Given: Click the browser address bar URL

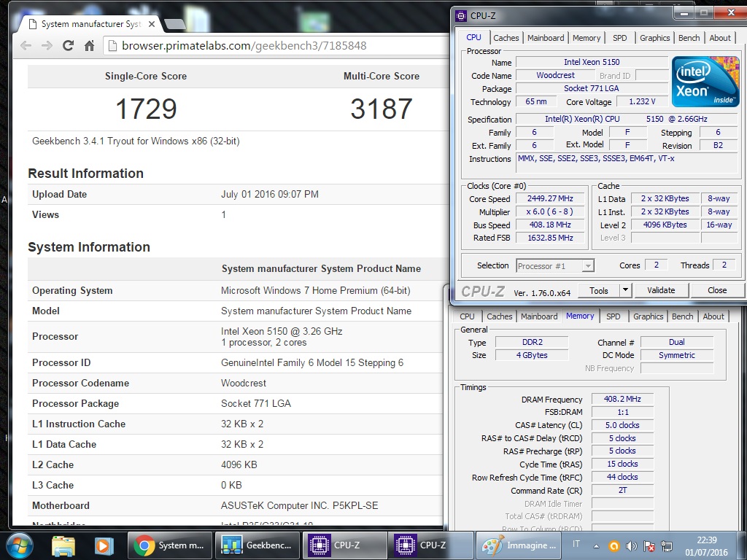Looking at the screenshot, I should point(244,46).
